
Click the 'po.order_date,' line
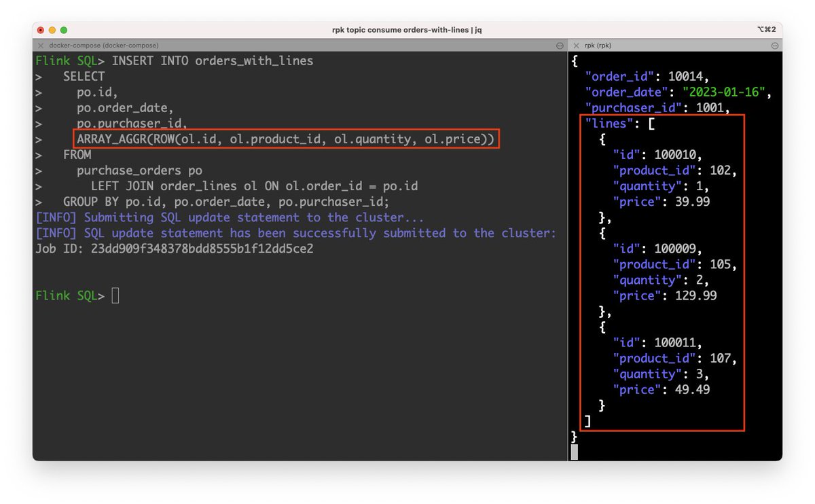pyautogui.click(x=125, y=107)
